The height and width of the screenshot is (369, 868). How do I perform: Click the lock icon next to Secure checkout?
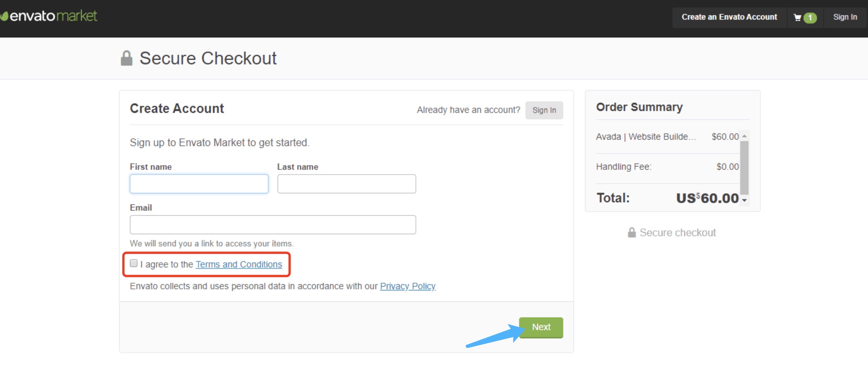pyautogui.click(x=631, y=232)
